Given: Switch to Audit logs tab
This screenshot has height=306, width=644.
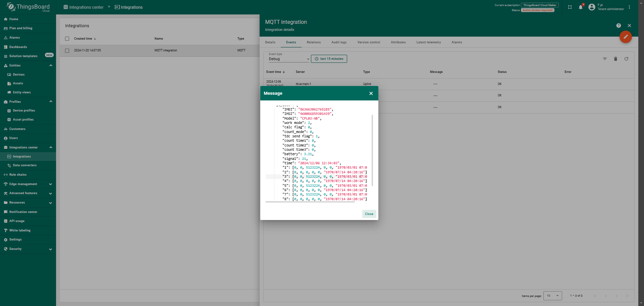Looking at the screenshot, I should tap(339, 42).
